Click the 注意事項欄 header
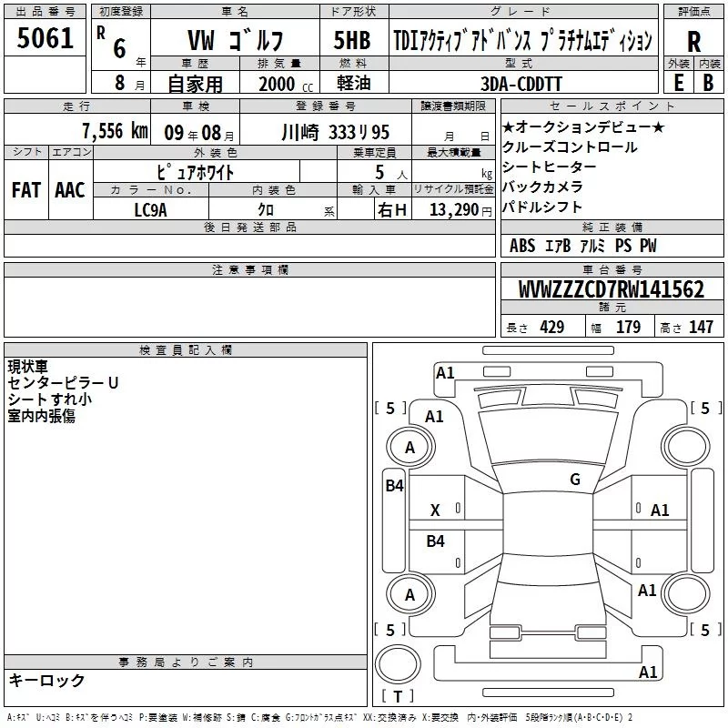728x728 pixels. pyautogui.click(x=249, y=269)
